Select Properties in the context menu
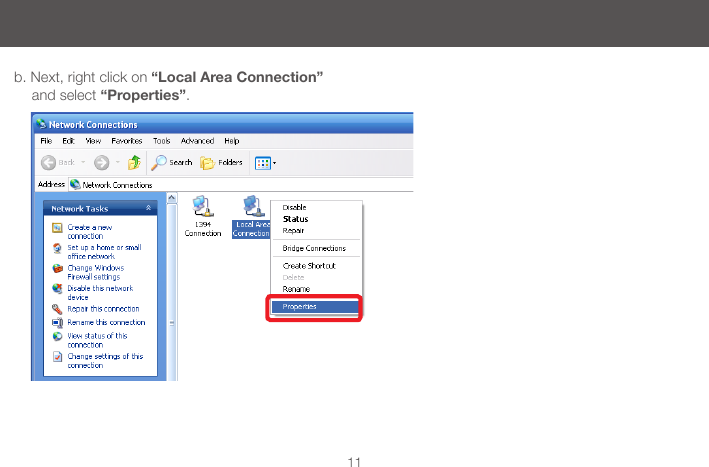709x467 pixels. (315, 307)
